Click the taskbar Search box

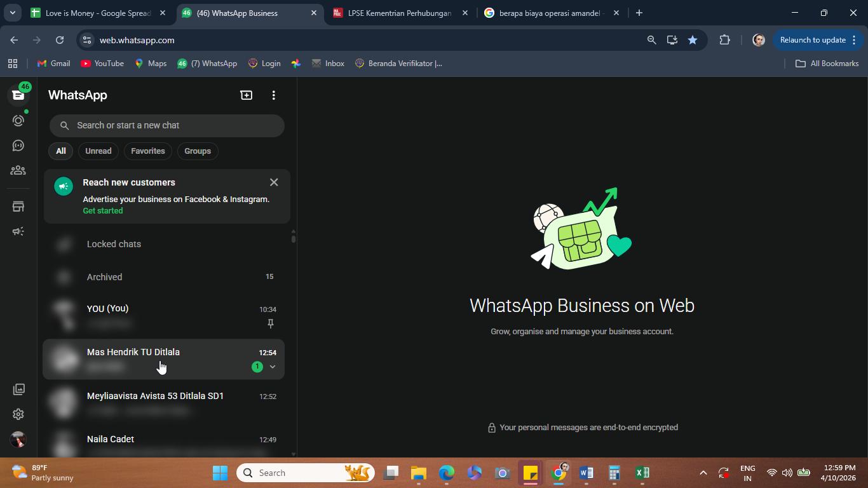pos(306,473)
